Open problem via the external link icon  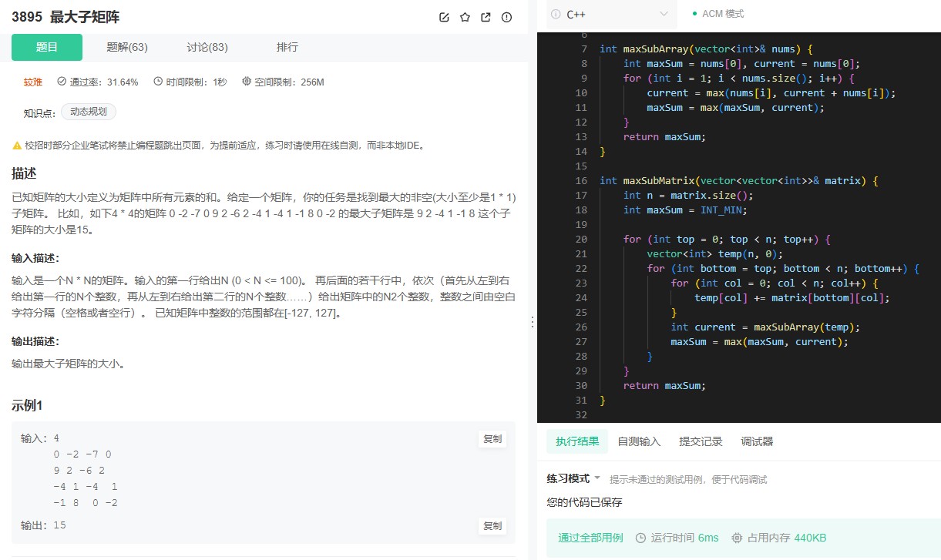[x=486, y=17]
